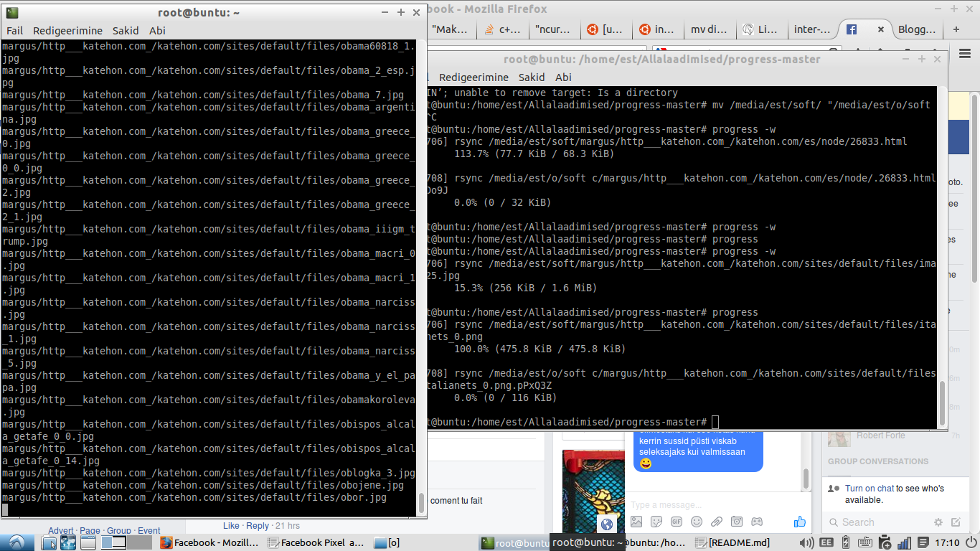This screenshot has height=551, width=980.
Task: Open the Event link at page bottom
Action: click(x=149, y=531)
